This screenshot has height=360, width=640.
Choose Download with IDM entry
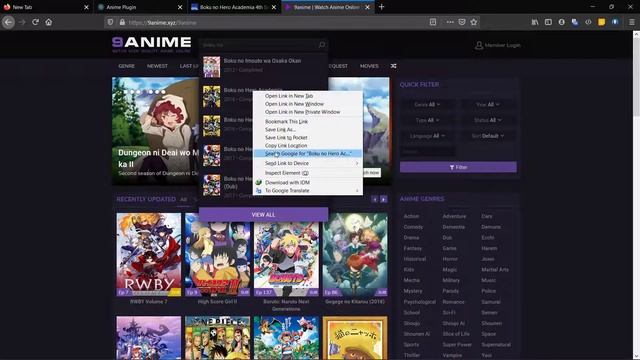[308, 182]
